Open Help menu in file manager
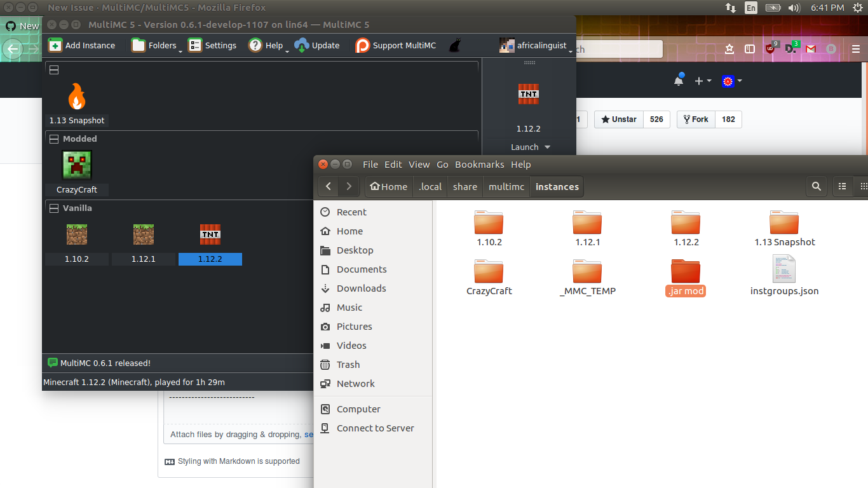 [x=521, y=164]
